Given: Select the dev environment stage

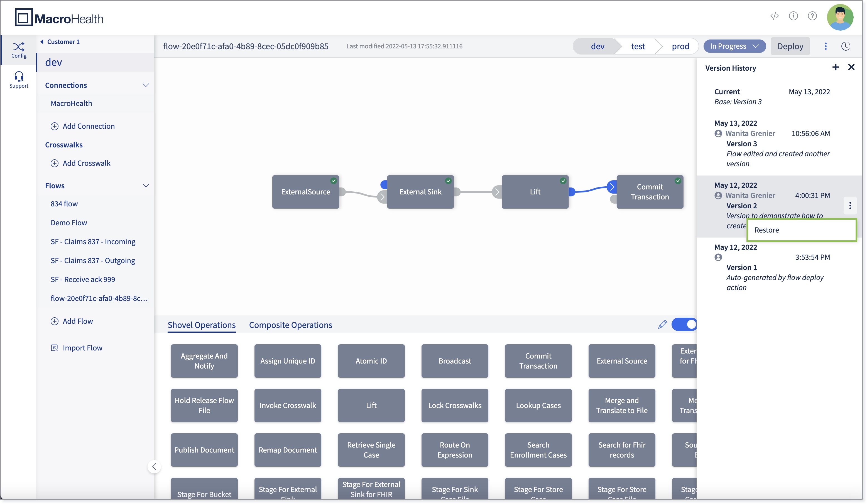Looking at the screenshot, I should point(597,46).
